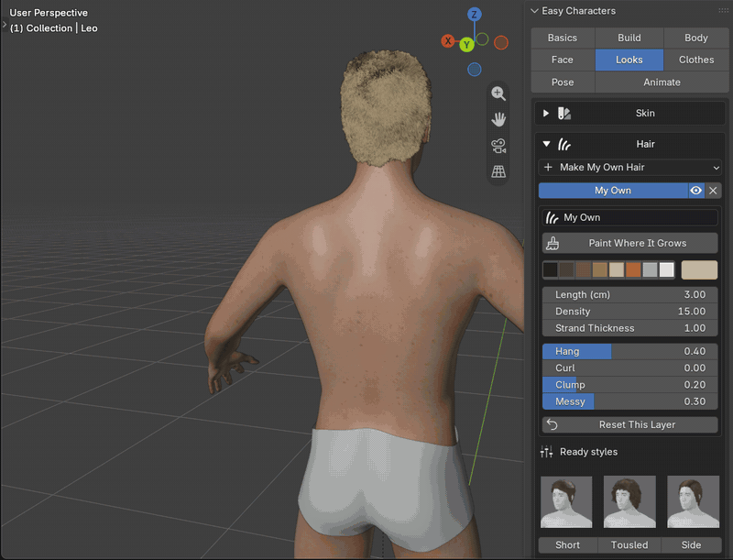This screenshot has width=733, height=560.
Task: Pick the dark brown hair swatch
Action: tap(566, 269)
